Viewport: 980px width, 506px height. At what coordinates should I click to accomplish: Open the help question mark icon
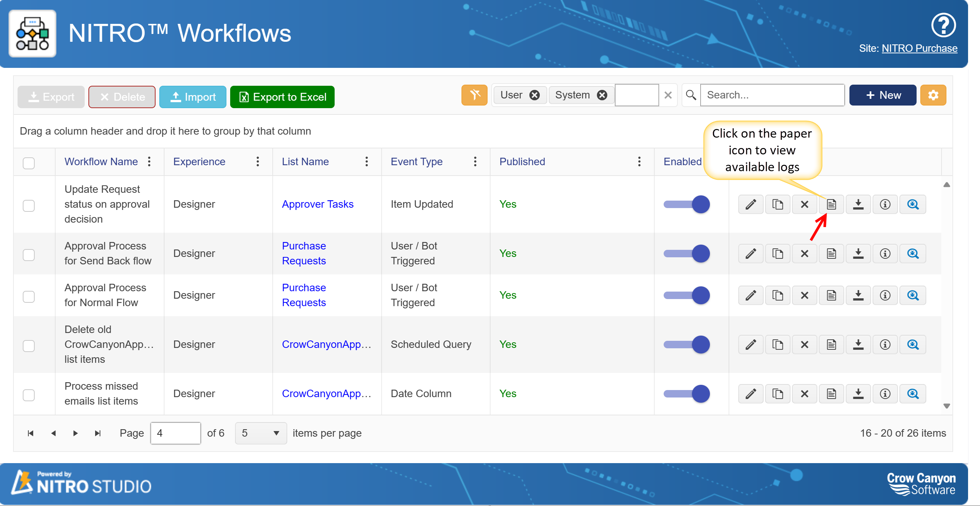tap(943, 25)
